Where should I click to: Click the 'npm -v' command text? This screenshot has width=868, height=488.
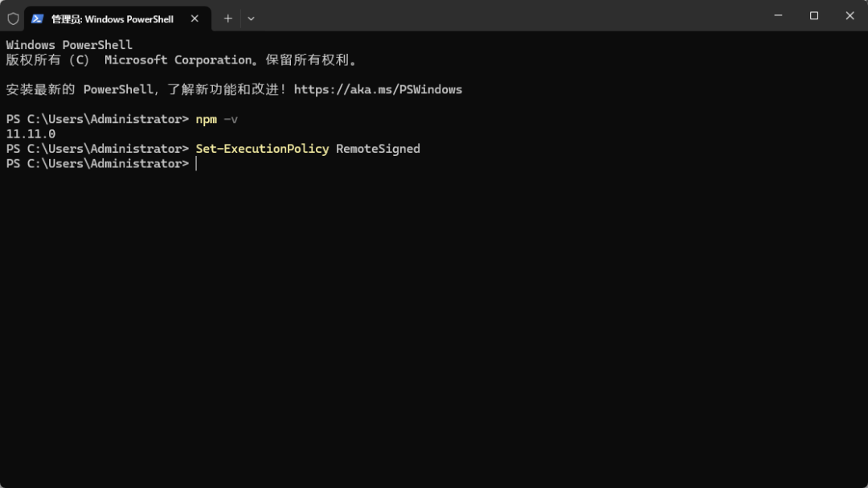(216, 119)
